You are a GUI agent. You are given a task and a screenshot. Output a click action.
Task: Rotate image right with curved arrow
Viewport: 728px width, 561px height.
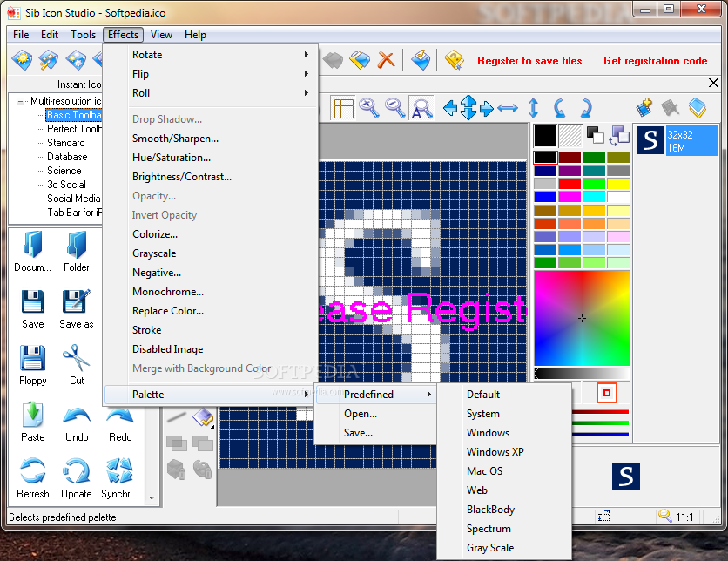(586, 108)
